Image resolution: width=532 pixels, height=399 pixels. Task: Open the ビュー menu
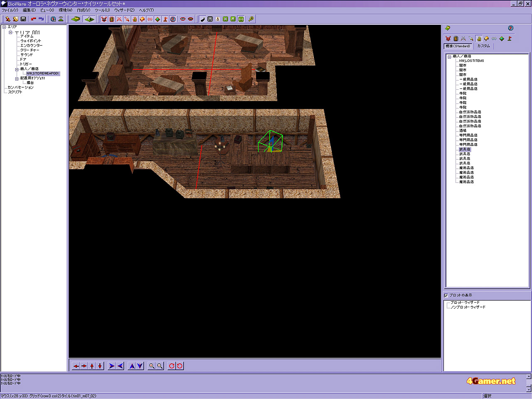(x=47, y=10)
